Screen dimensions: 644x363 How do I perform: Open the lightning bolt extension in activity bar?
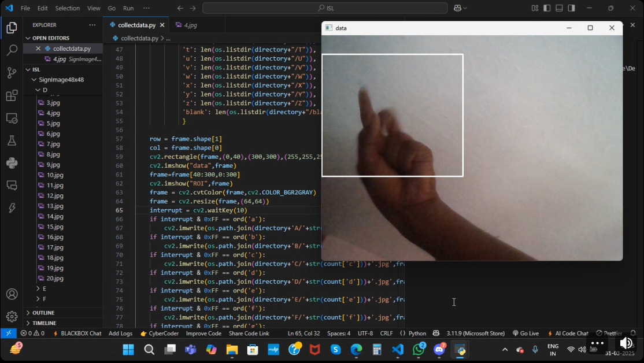tap(12, 208)
